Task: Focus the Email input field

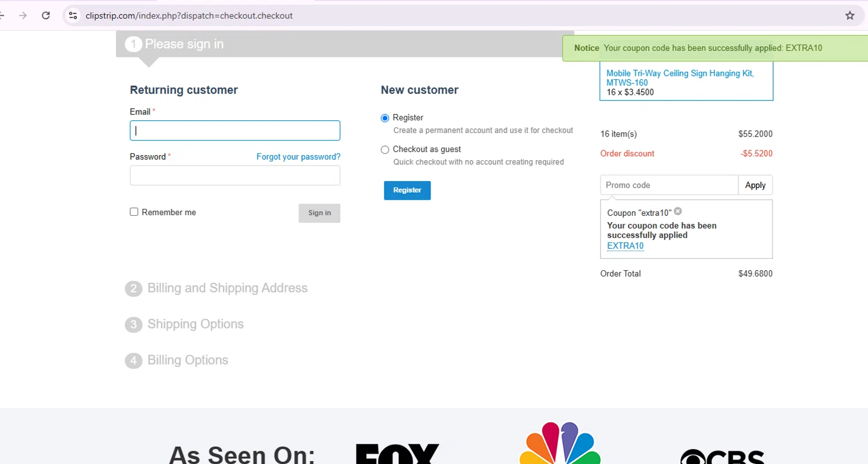Action: click(x=235, y=131)
